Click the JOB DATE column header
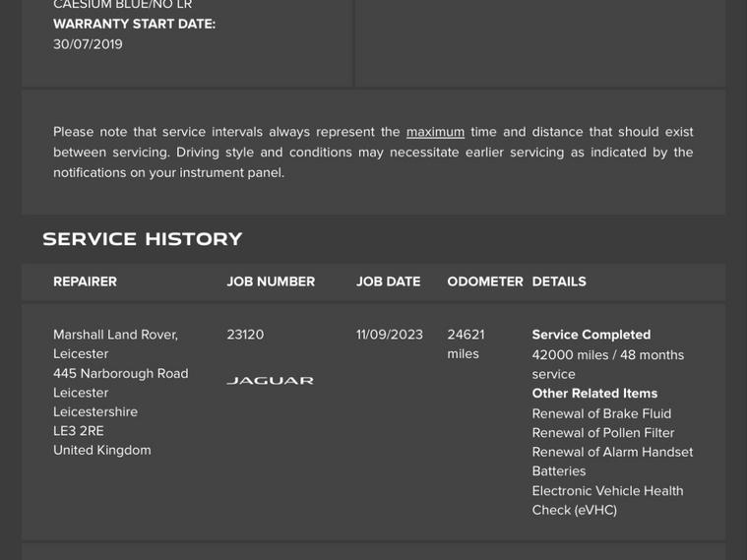 (388, 281)
